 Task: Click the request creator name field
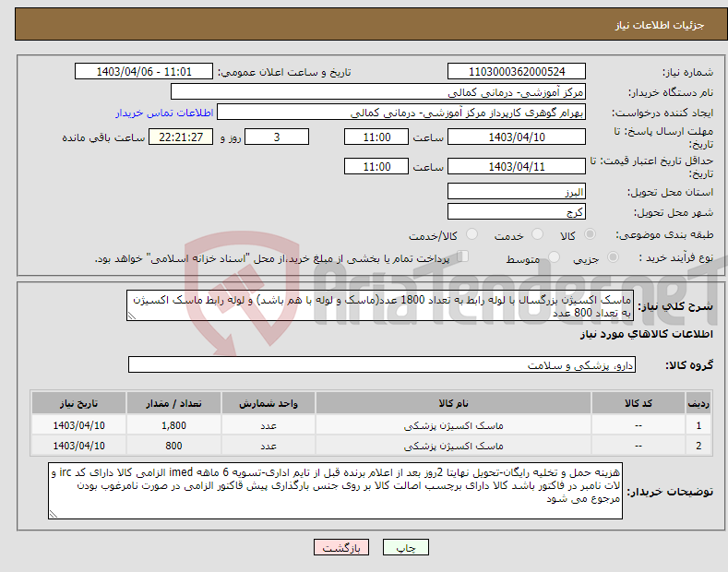point(401,113)
